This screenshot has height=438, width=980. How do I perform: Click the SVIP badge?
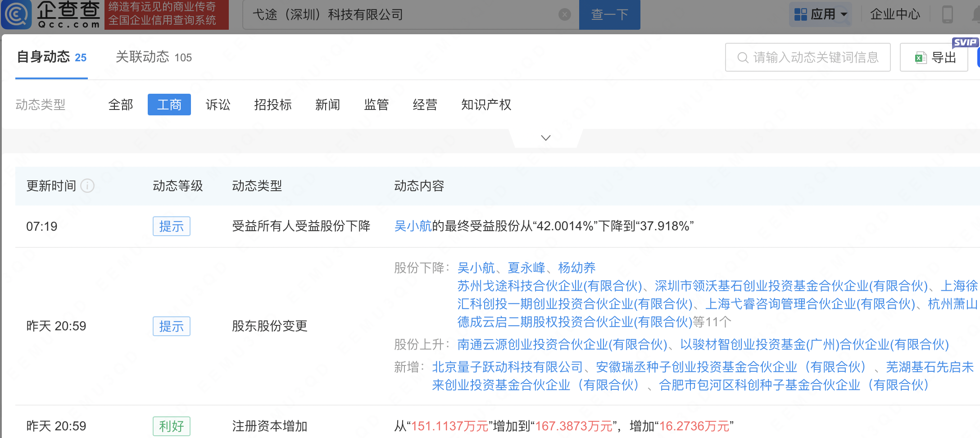(x=965, y=42)
